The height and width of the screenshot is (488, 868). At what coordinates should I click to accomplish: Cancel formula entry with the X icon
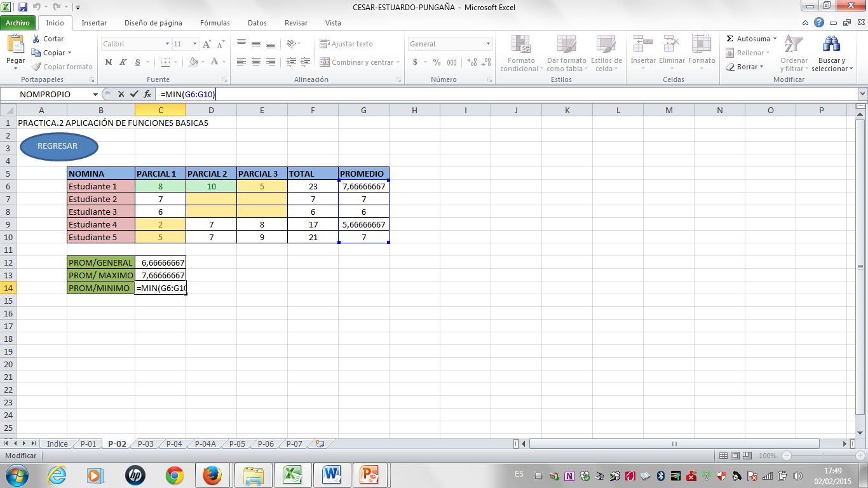pos(120,94)
